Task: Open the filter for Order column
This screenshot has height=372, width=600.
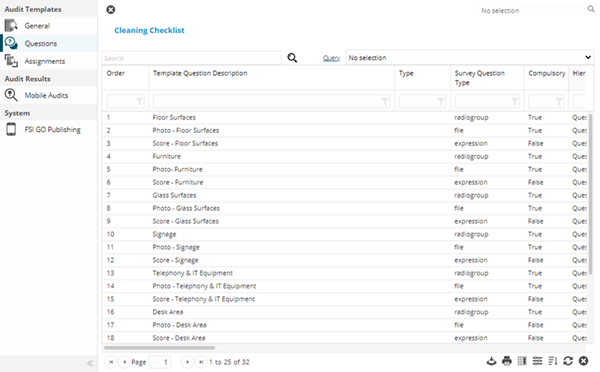Action: coord(140,101)
